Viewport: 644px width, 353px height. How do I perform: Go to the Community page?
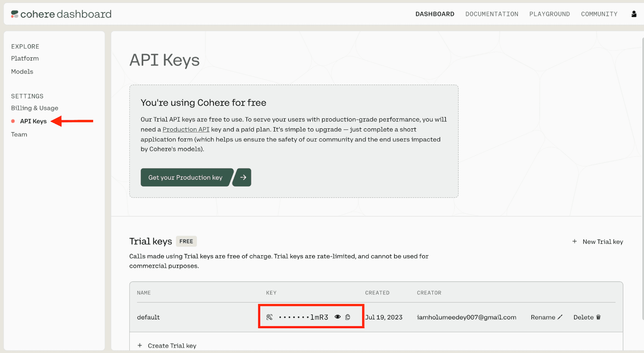pos(599,14)
